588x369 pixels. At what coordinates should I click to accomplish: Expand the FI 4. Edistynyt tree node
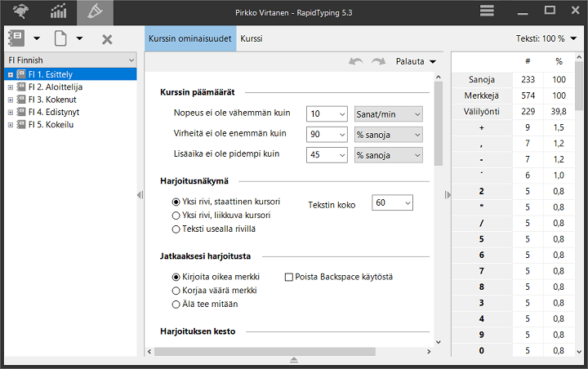point(11,112)
